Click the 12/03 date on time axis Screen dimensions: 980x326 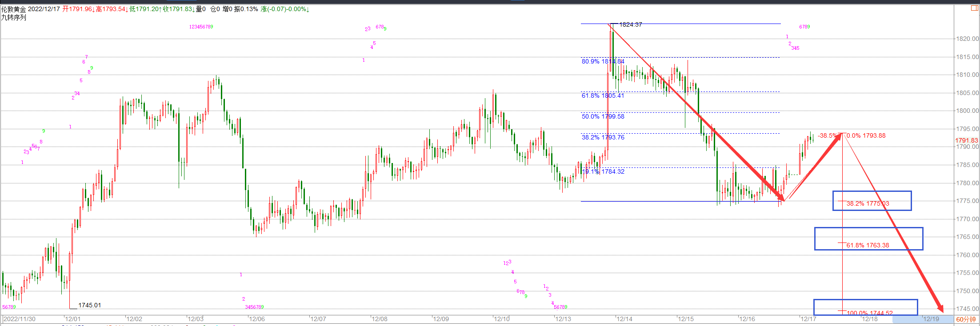coord(196,319)
